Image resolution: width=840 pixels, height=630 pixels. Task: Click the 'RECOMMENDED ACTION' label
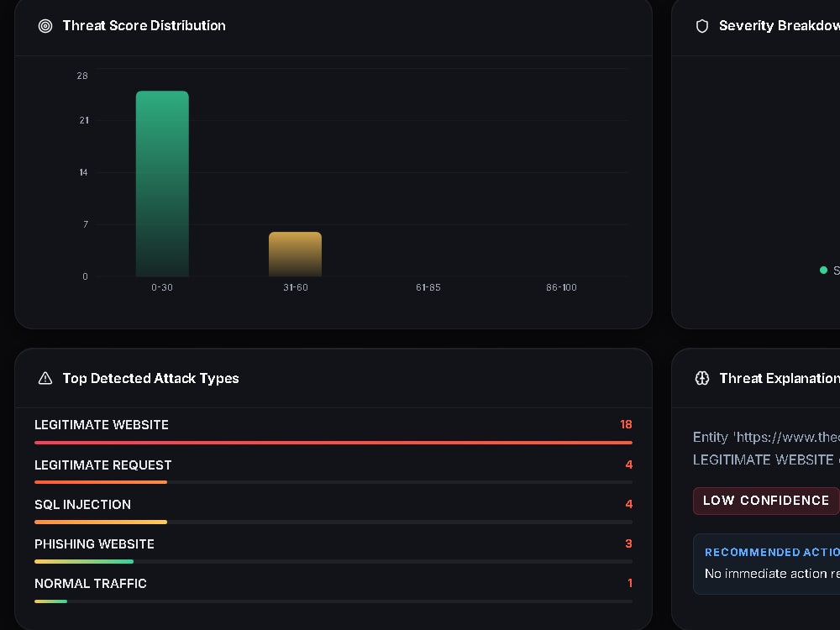[772, 553]
